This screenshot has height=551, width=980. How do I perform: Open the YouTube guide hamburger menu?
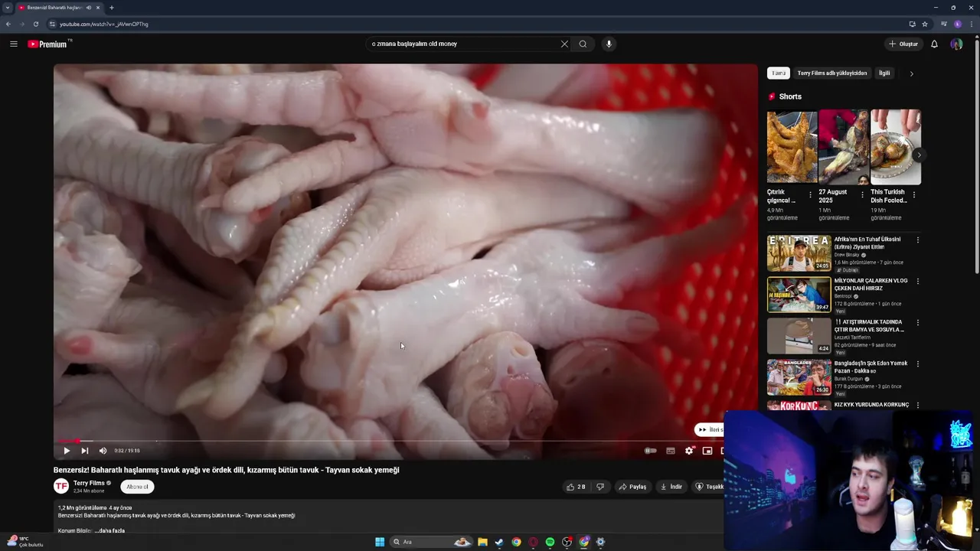(14, 44)
